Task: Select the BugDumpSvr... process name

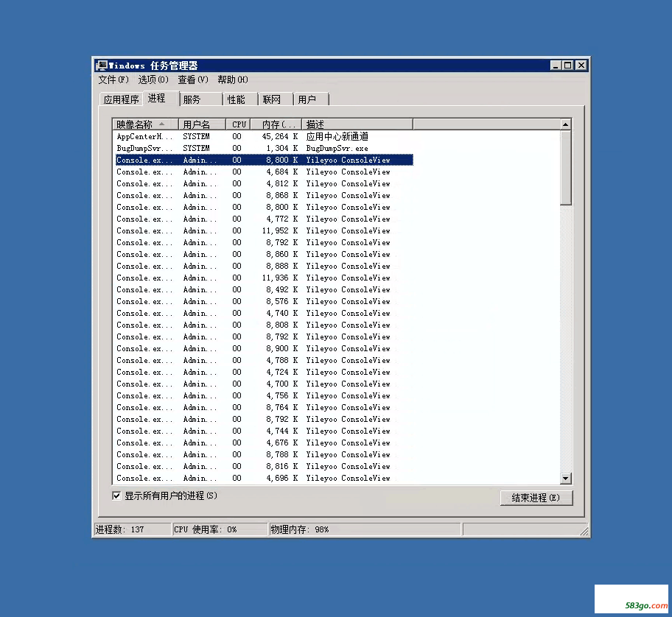Action: pyautogui.click(x=145, y=148)
